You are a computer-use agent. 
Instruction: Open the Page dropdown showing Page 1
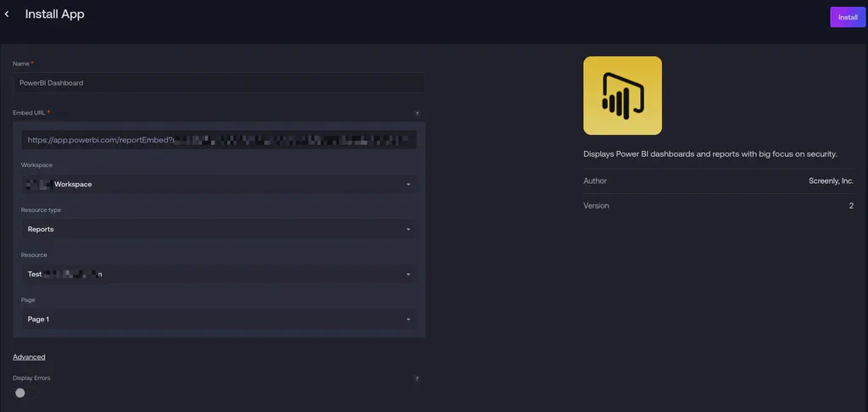click(x=220, y=319)
